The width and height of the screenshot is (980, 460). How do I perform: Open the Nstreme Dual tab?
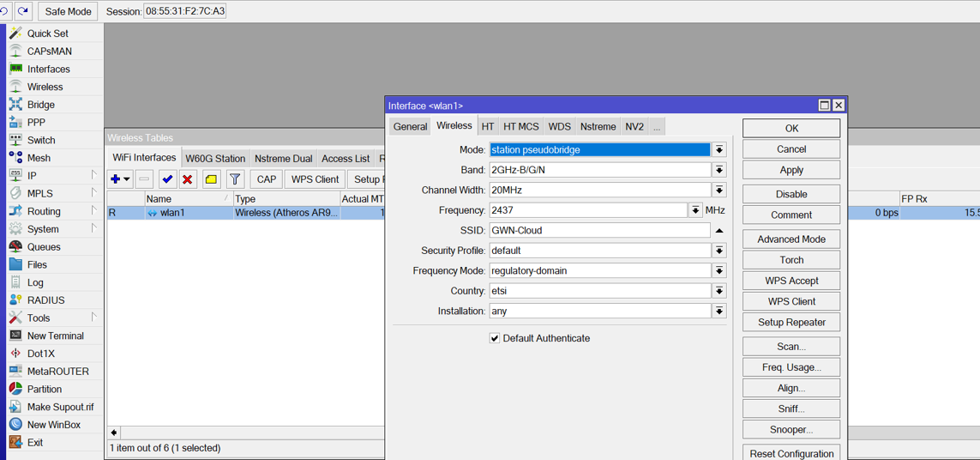(284, 159)
